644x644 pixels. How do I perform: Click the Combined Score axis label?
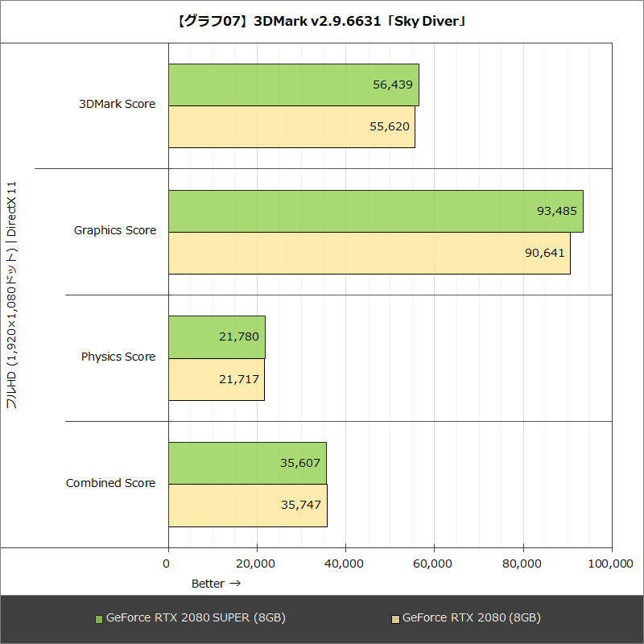pos(111,483)
